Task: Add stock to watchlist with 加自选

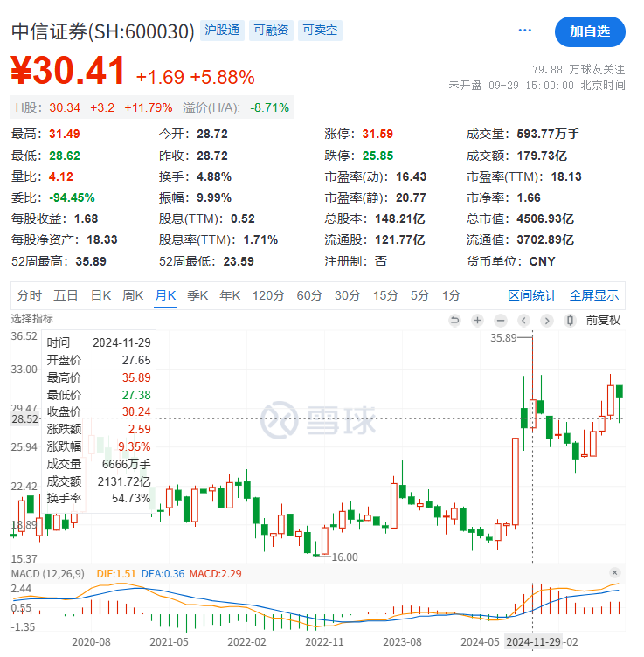Action: (x=590, y=31)
